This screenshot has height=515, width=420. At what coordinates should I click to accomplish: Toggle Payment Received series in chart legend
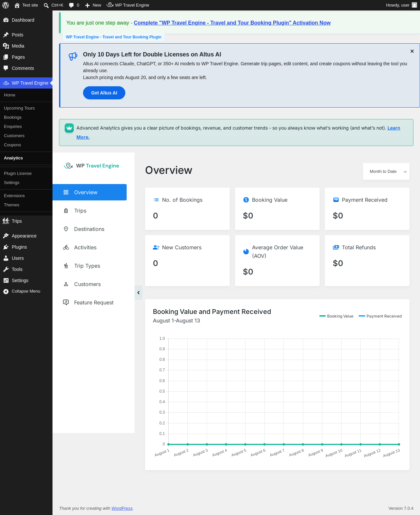tap(380, 316)
